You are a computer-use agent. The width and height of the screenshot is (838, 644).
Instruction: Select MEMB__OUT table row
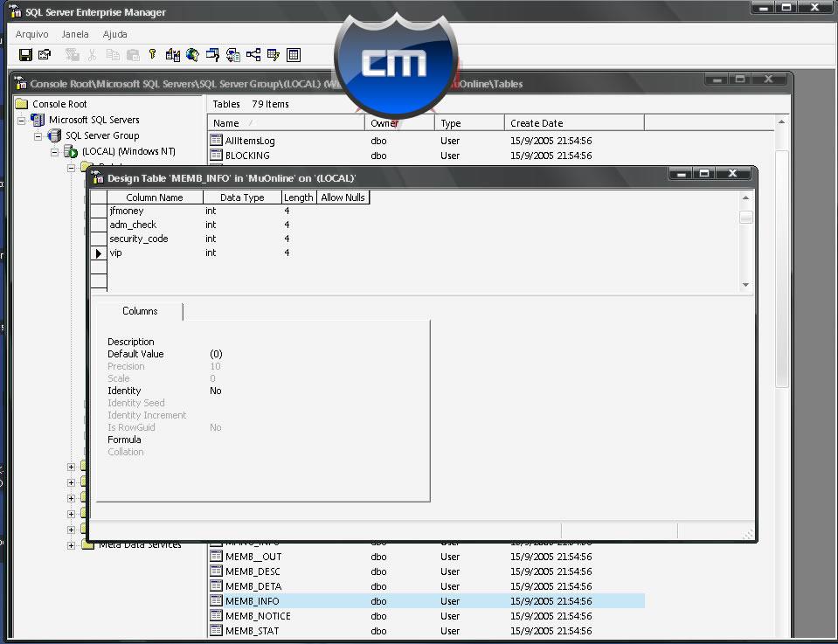point(426,557)
